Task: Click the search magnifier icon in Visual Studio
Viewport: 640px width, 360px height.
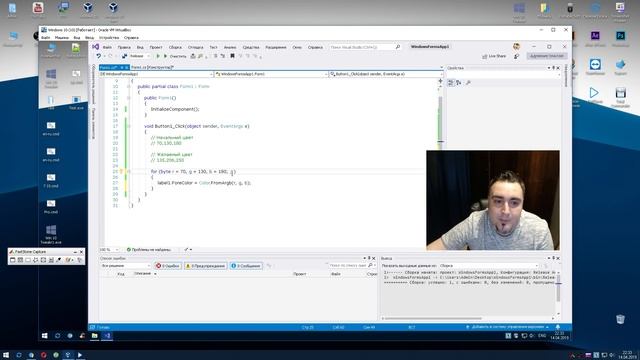Action: click(x=398, y=47)
